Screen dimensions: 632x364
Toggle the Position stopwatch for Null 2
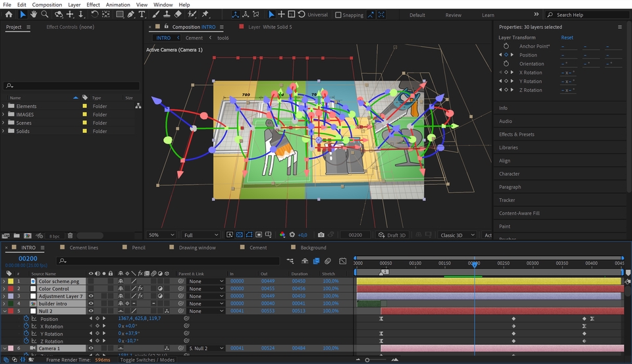pyautogui.click(x=26, y=319)
